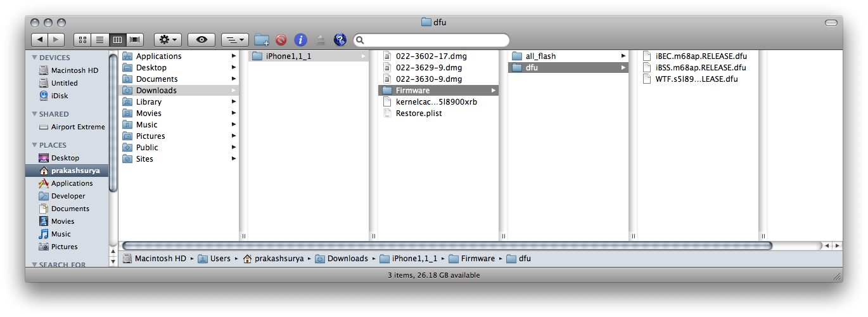This screenshot has height=317, width=868.
Task: Click Firmware in the path bar
Action: tap(472, 258)
